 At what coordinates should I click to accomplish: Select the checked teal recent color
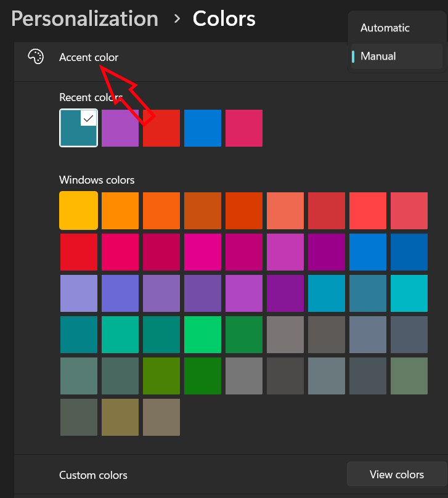pos(78,128)
